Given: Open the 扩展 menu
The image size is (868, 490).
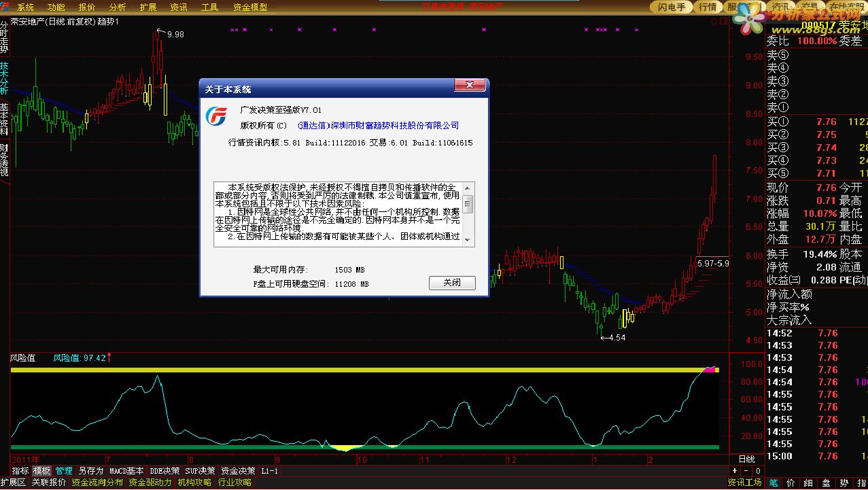Looking at the screenshot, I should [147, 7].
